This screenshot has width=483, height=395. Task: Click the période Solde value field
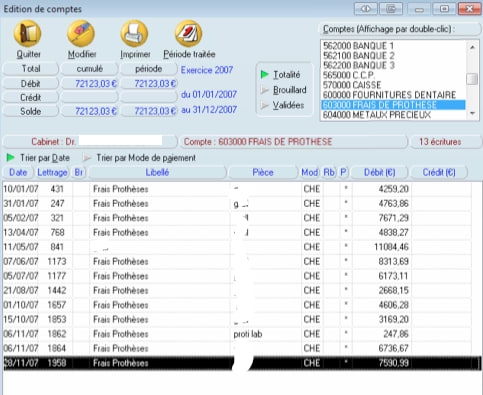coord(149,111)
